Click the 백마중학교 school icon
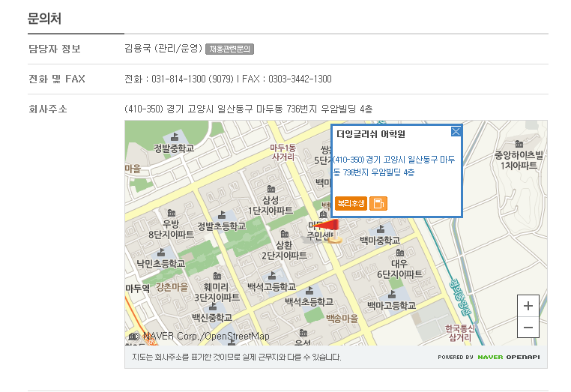 point(381,229)
